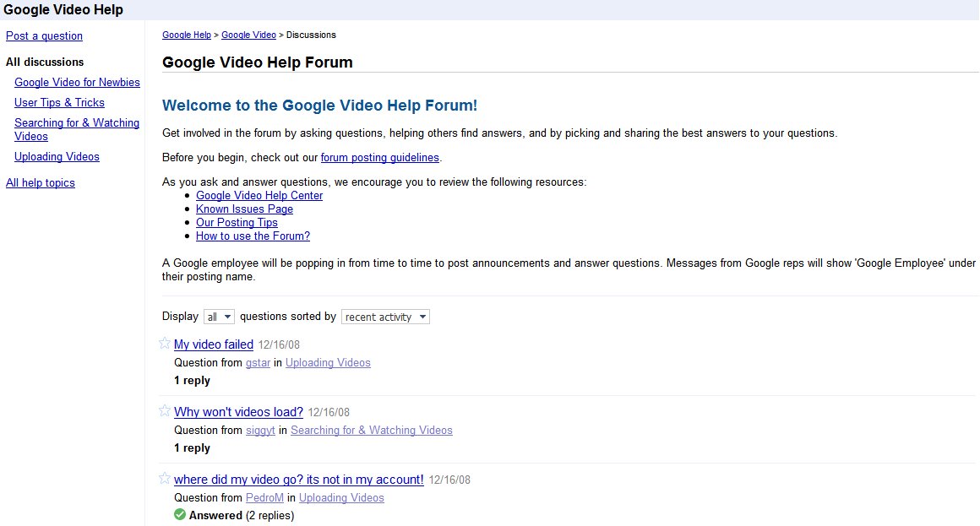Viewport: 980px width, 526px height.
Task: Click the green Answered checkmark icon
Action: click(180, 515)
